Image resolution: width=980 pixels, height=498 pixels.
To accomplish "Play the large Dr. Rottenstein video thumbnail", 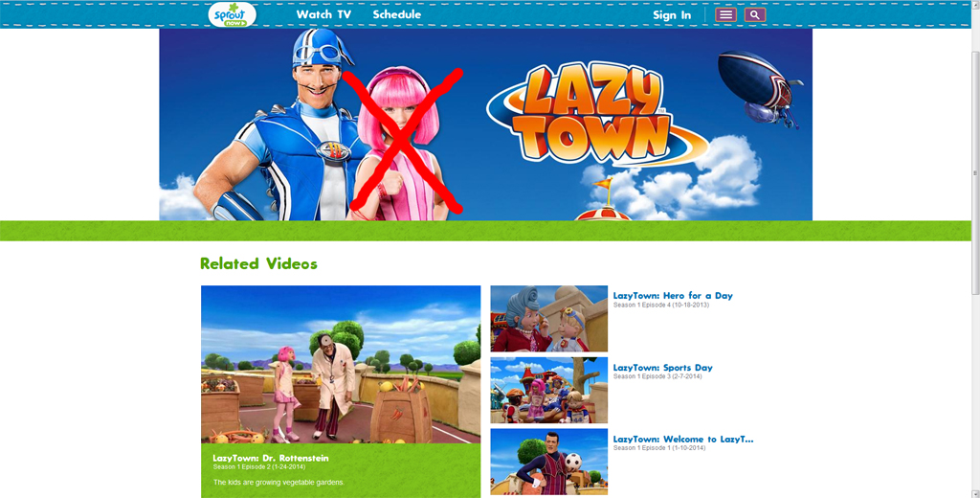I will [341, 364].
